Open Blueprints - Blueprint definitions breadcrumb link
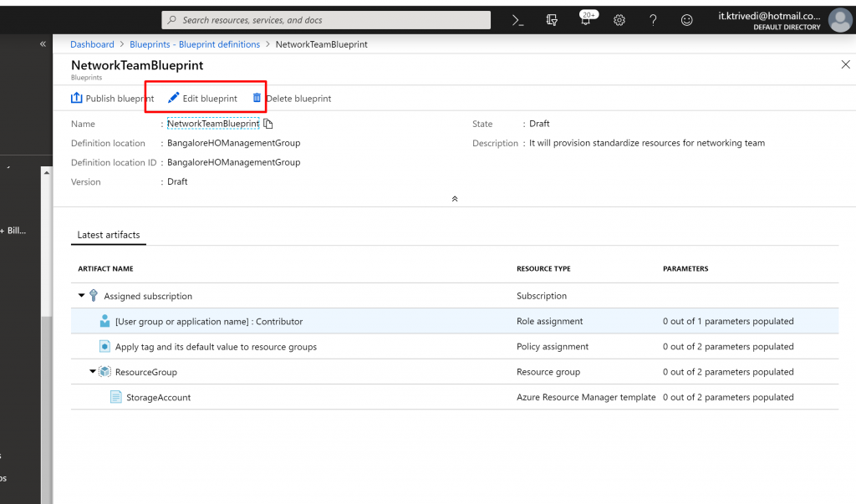Viewport: 856px width, 504px height. point(195,44)
